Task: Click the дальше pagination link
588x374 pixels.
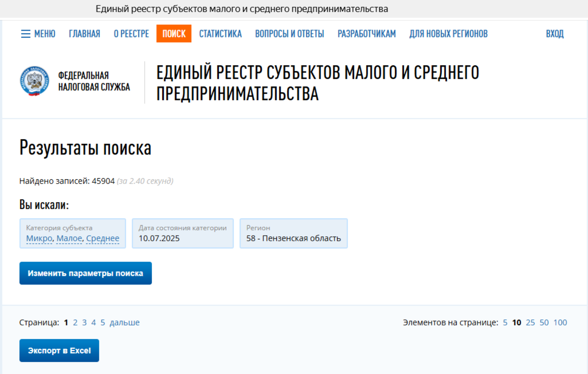Action: pos(125,323)
